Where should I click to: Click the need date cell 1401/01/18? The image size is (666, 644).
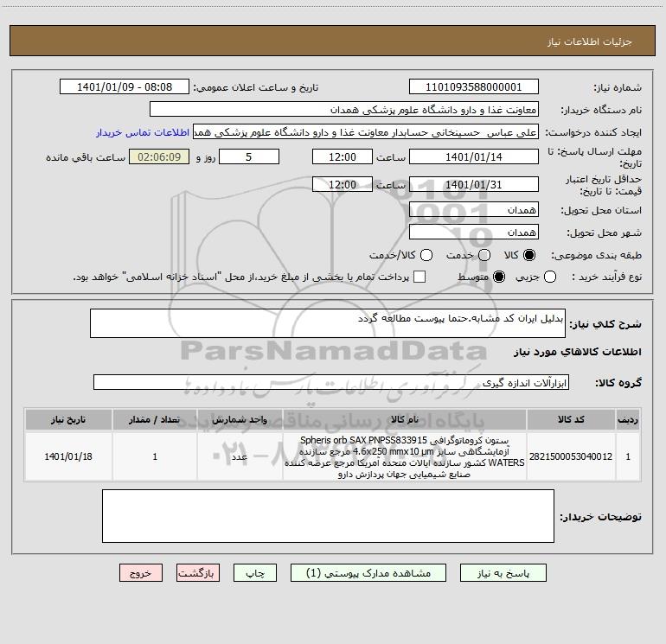point(68,456)
